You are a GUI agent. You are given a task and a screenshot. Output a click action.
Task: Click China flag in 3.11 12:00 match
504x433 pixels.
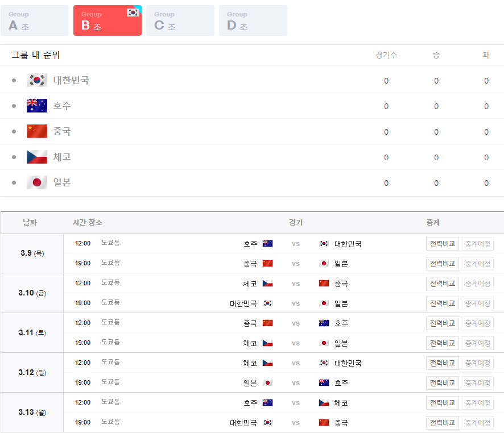pyautogui.click(x=267, y=323)
